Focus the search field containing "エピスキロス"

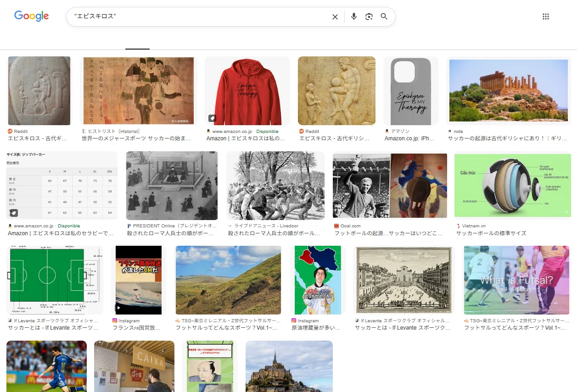(200, 17)
